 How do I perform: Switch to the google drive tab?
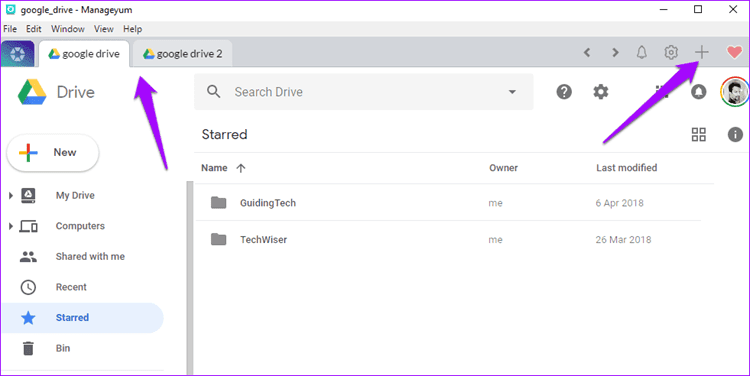click(84, 54)
